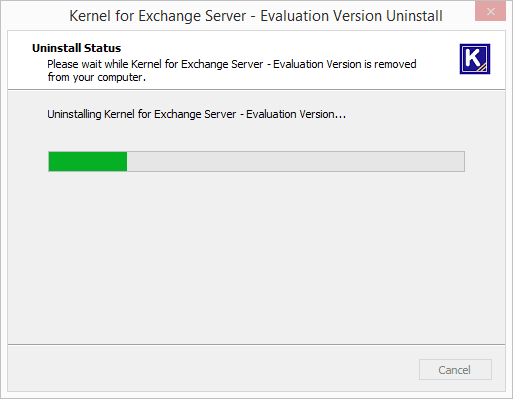Click the 'Please wait while Kernel' description line
Viewport: 513px width, 399px height.
coord(232,64)
